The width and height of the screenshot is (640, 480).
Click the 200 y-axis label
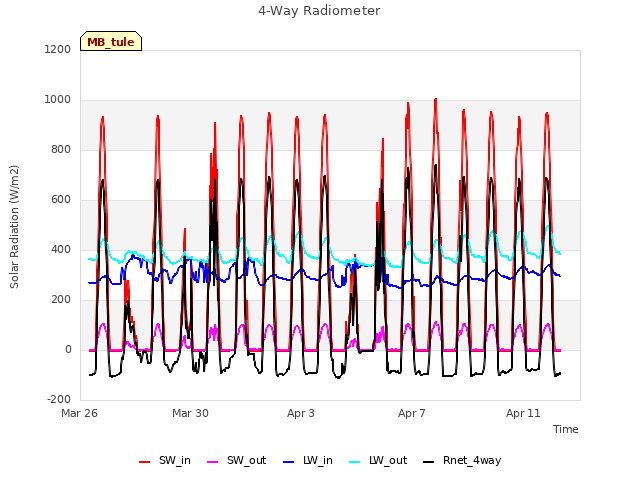pyautogui.click(x=61, y=300)
